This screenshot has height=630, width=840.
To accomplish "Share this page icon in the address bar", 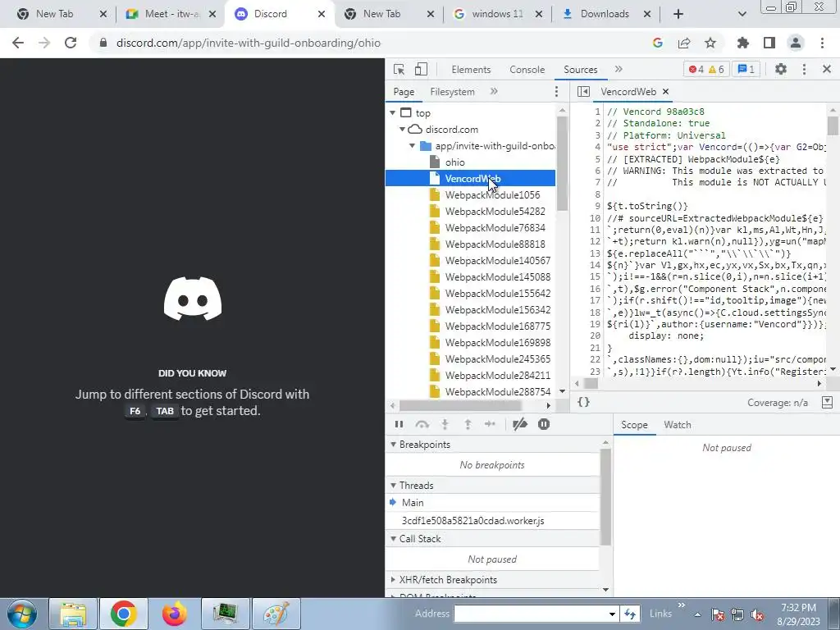I will pyautogui.click(x=684, y=43).
